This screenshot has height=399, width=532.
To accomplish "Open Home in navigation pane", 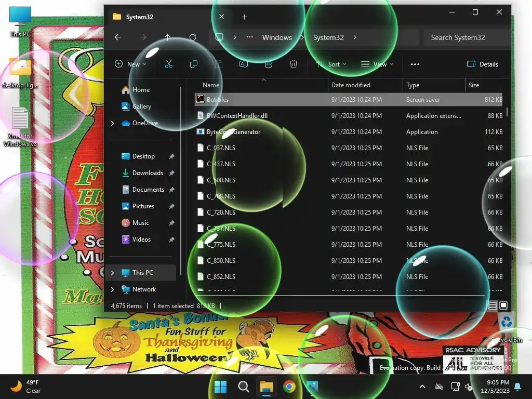I will [141, 90].
